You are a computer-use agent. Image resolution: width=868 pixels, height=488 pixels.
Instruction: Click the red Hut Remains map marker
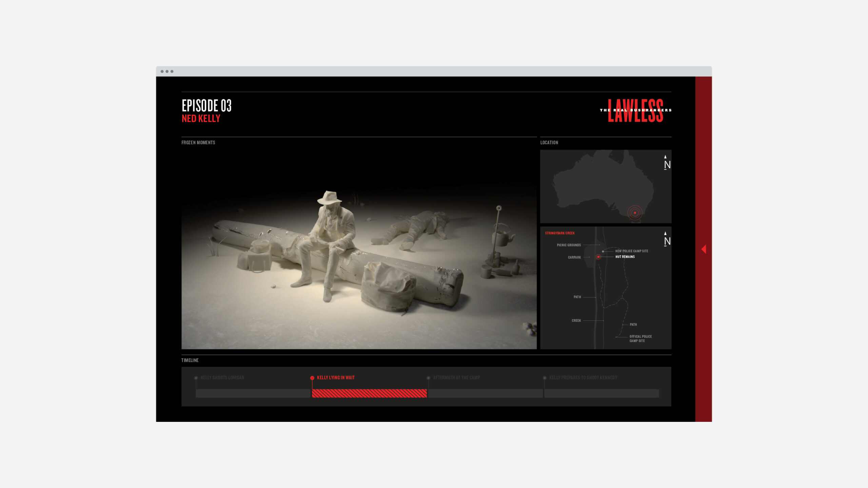(x=598, y=257)
